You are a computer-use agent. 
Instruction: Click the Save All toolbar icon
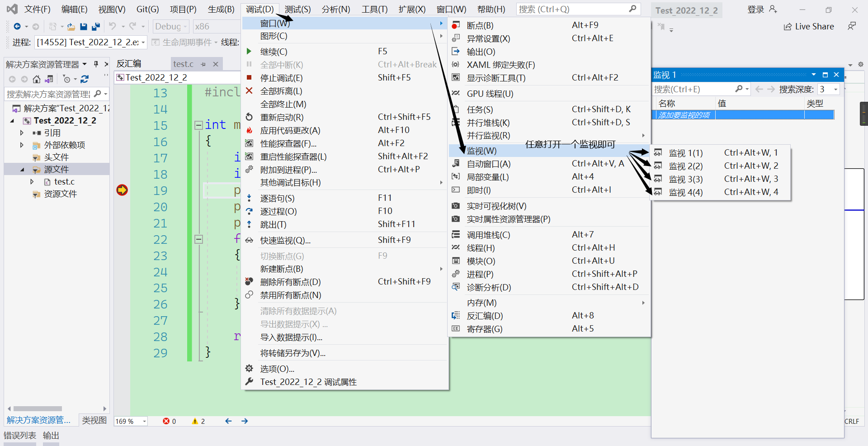tap(95, 27)
